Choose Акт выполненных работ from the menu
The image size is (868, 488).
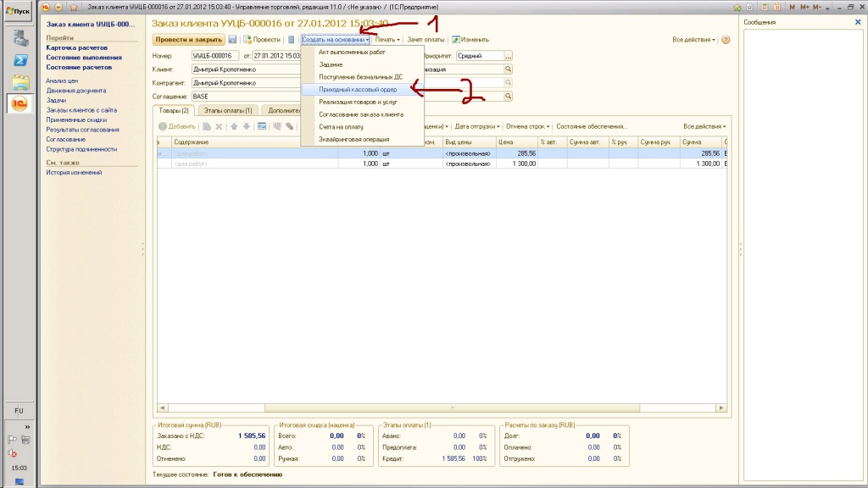(363, 52)
